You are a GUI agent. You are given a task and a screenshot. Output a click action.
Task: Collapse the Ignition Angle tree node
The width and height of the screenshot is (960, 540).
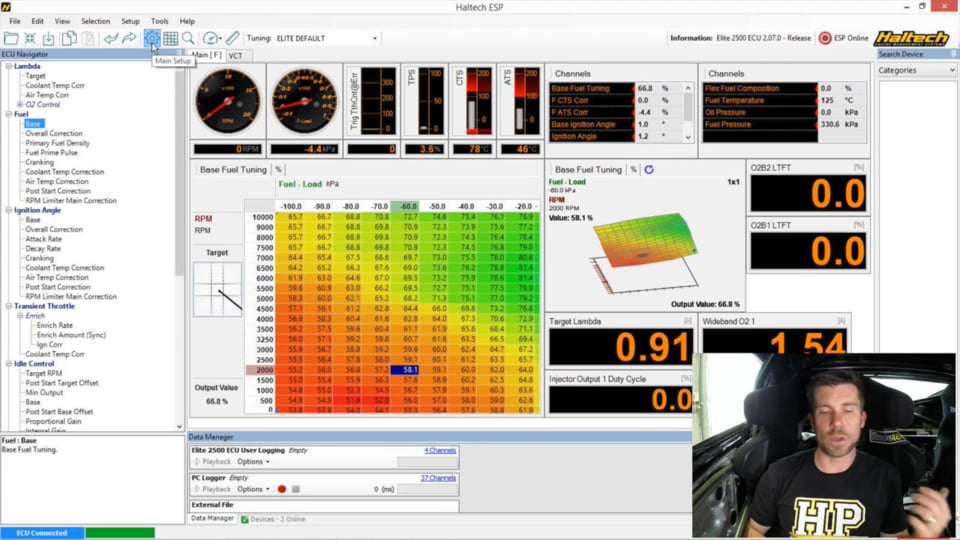pyautogui.click(x=9, y=210)
